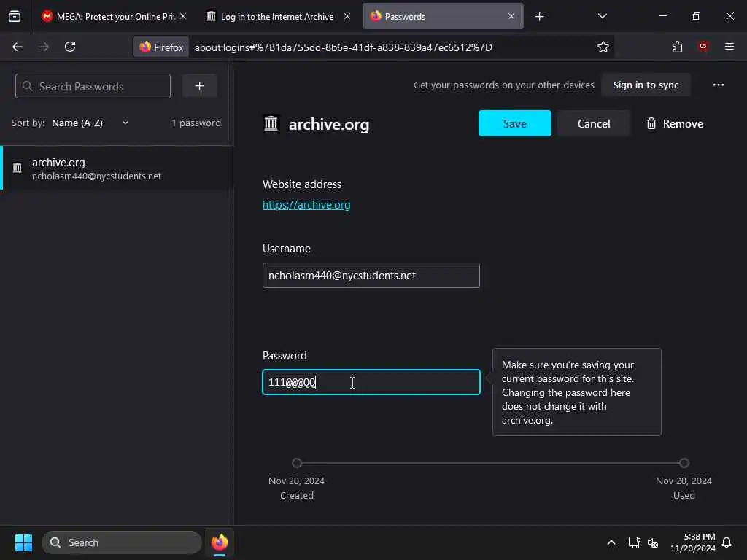Screen dimensions: 747x560
Task: Click the password change warning tooltip
Action: click(576, 392)
